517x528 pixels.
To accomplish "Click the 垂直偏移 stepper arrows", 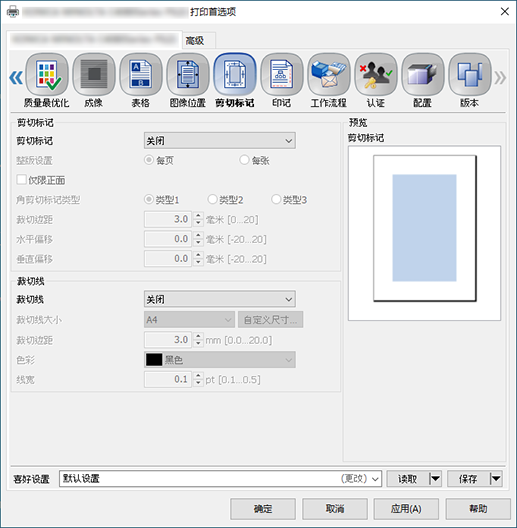I will point(198,259).
